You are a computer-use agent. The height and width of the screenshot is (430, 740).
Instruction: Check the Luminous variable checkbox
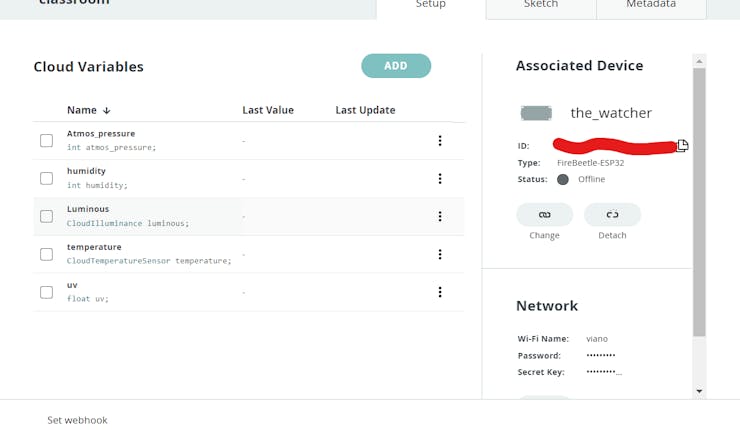[46, 217]
